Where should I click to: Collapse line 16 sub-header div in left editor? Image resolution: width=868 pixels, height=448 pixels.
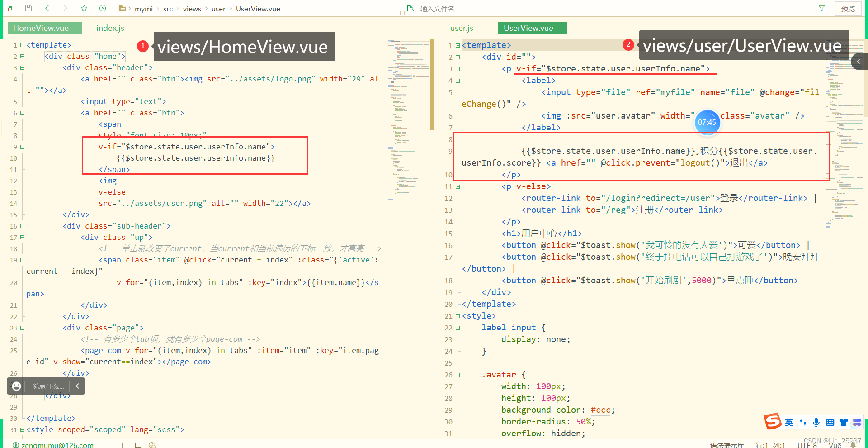pos(22,226)
